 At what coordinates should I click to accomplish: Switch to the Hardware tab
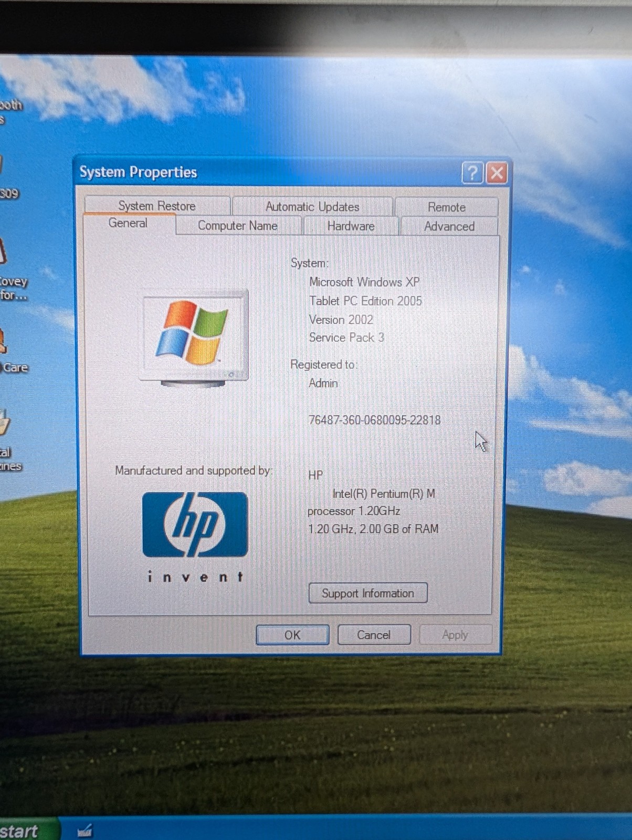(351, 226)
